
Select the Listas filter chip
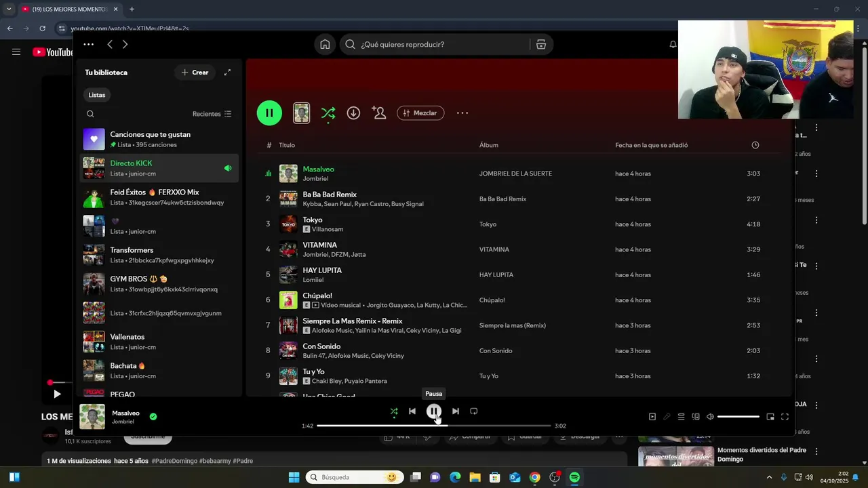(x=97, y=95)
